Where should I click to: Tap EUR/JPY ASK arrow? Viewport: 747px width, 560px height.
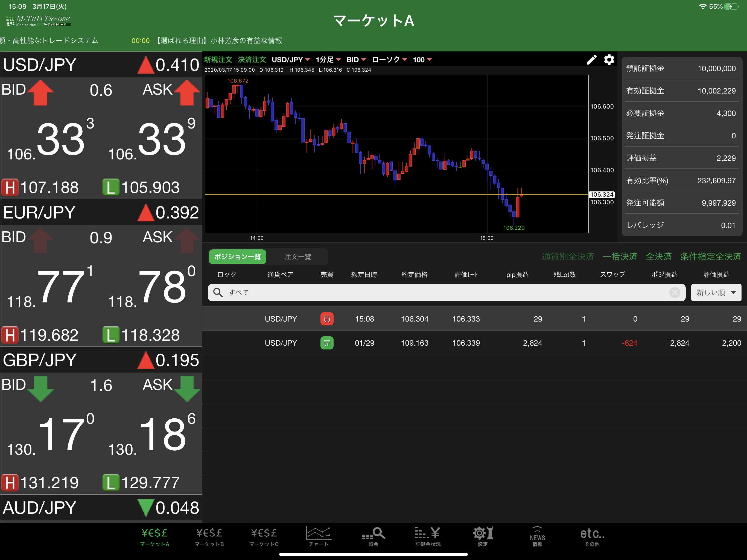tap(187, 240)
